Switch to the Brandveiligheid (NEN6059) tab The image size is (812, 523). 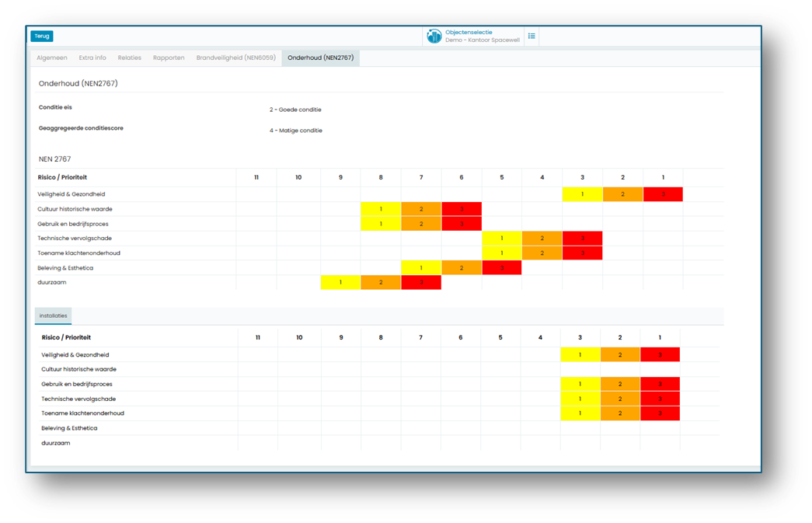(235, 58)
